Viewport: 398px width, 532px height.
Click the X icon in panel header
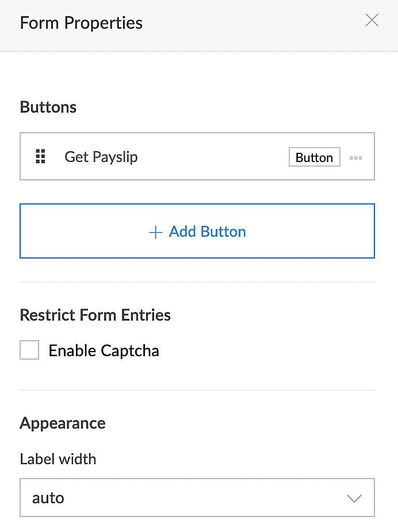(372, 20)
